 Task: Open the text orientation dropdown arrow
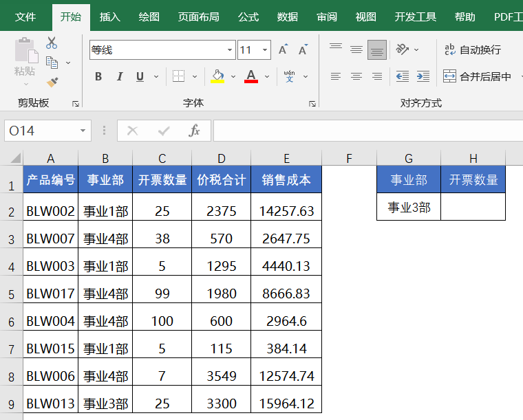pyautogui.click(x=416, y=49)
